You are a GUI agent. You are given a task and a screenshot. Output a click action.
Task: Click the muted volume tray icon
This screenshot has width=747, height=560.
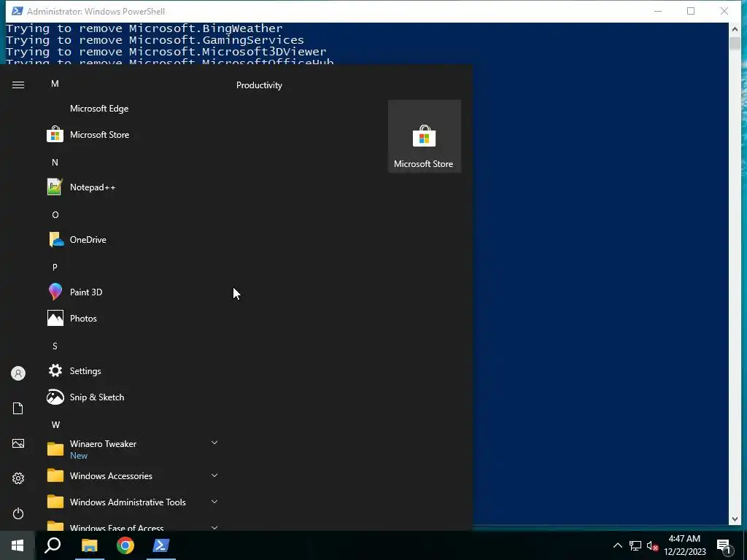coord(652,545)
